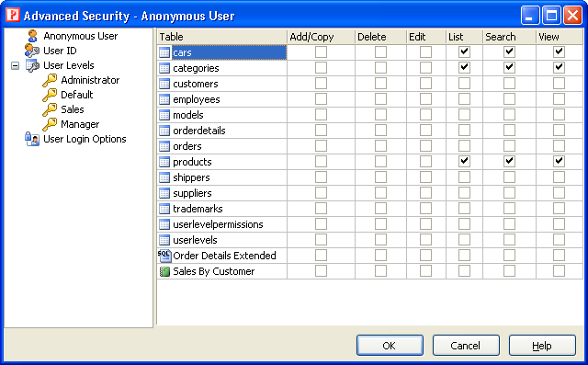Uncheck View permission for products
The height and width of the screenshot is (365, 588).
point(559,161)
